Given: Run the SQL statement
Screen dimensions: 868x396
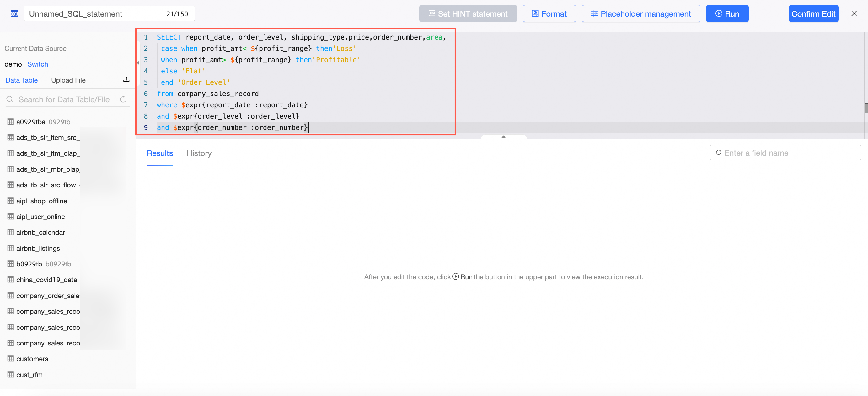Looking at the screenshot, I should coord(727,14).
